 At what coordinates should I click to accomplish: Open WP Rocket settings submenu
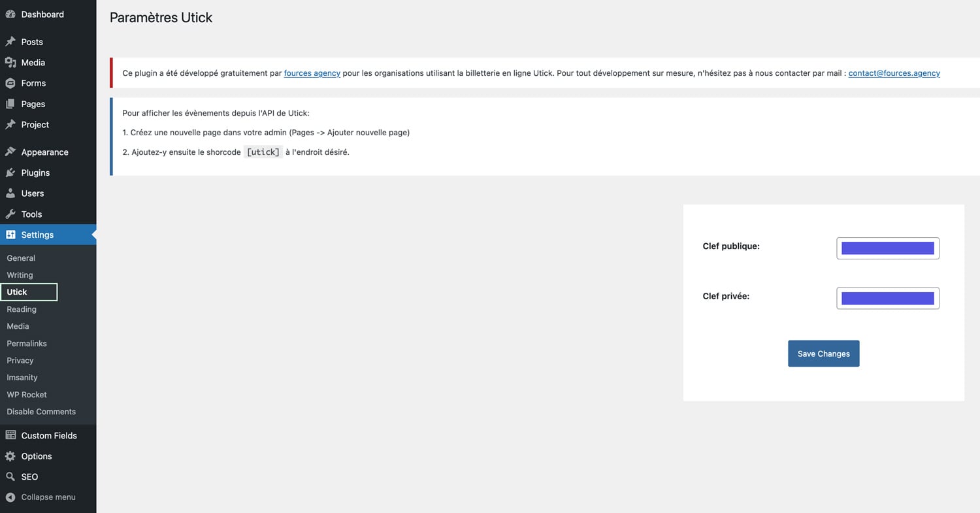coord(27,394)
